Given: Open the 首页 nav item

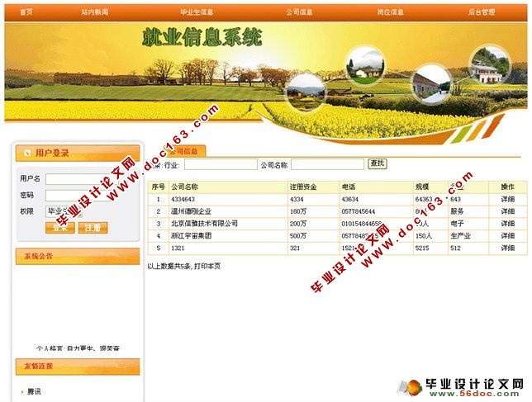Looking at the screenshot, I should click(x=26, y=12).
